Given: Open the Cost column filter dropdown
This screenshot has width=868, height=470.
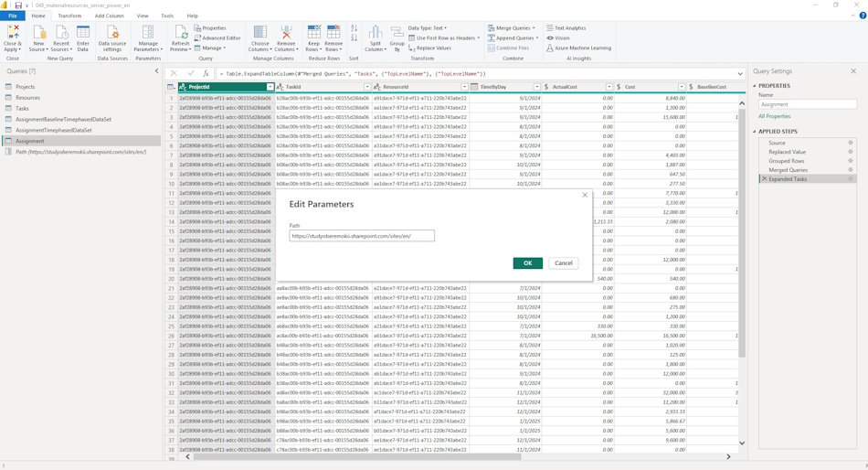Looking at the screenshot, I should pyautogui.click(x=682, y=87).
